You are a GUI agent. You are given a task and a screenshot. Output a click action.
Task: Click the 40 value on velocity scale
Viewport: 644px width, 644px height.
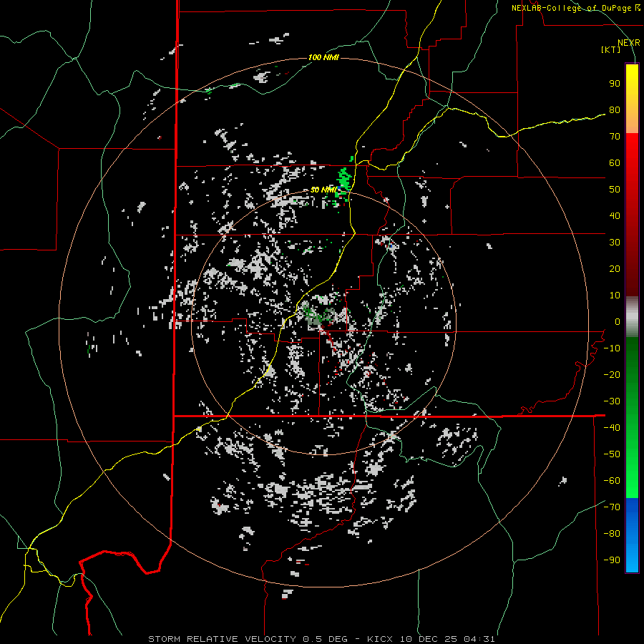615,216
